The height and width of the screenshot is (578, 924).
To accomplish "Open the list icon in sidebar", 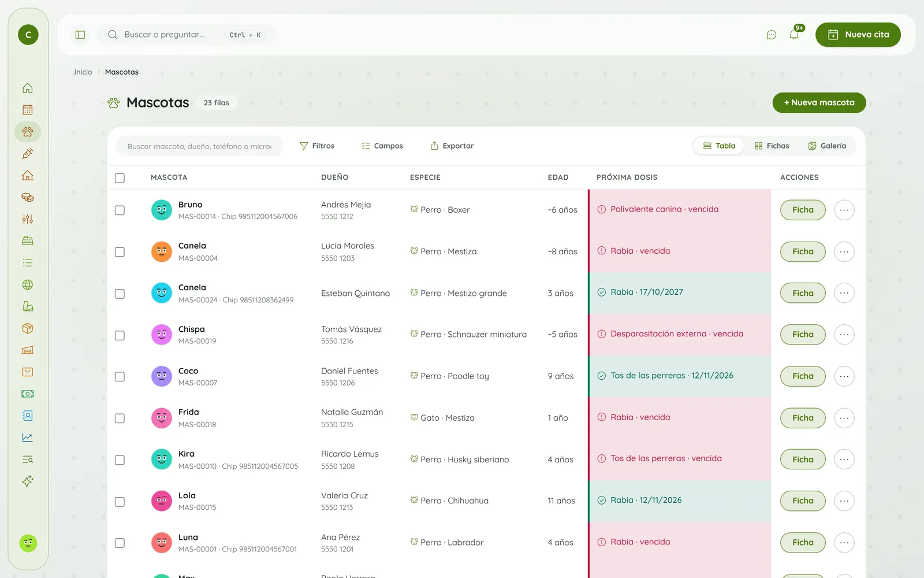I will point(28,263).
